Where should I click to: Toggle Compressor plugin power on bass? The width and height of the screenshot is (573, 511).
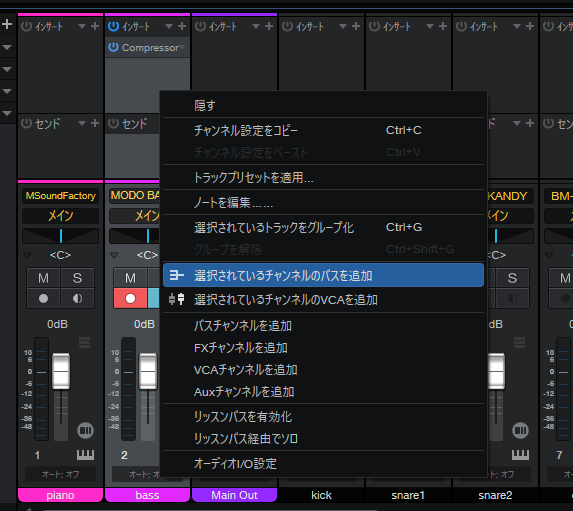click(113, 47)
